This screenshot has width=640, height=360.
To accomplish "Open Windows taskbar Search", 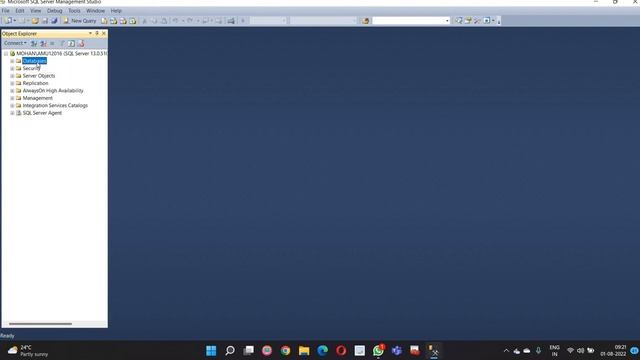I will tap(230, 351).
